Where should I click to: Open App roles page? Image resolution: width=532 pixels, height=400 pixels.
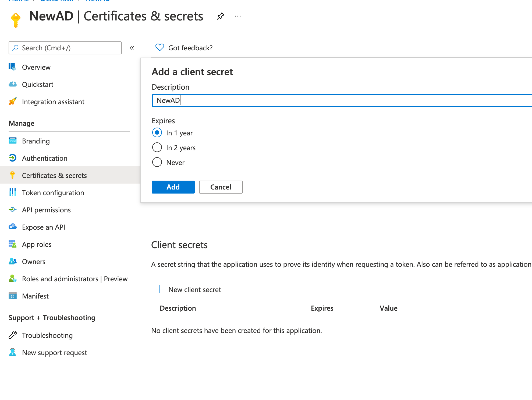pos(37,244)
